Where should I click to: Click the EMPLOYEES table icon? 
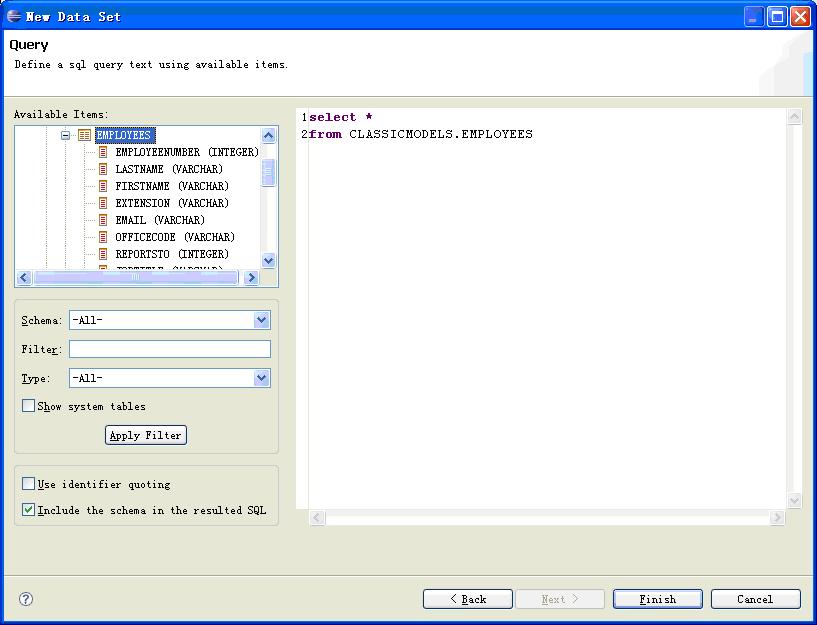pos(85,135)
